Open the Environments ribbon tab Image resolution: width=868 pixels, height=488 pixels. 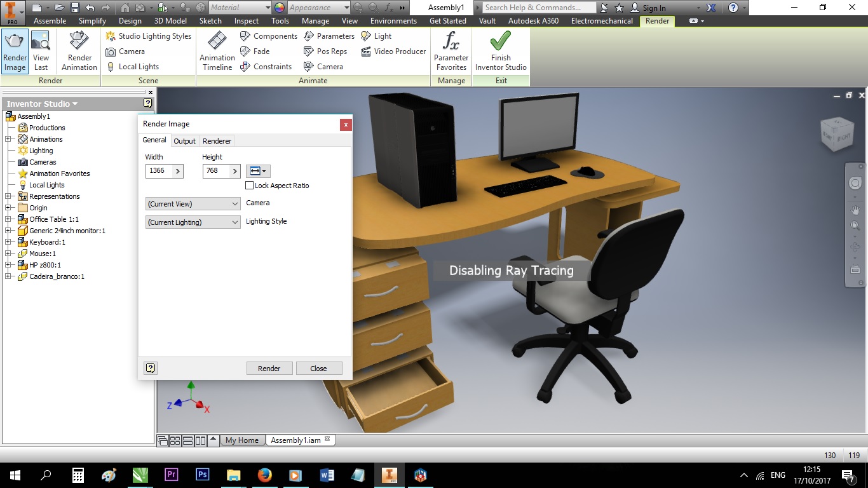(393, 21)
